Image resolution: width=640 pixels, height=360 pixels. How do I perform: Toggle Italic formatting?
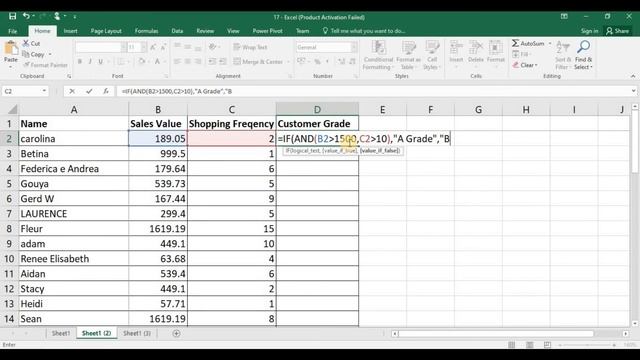click(90, 62)
